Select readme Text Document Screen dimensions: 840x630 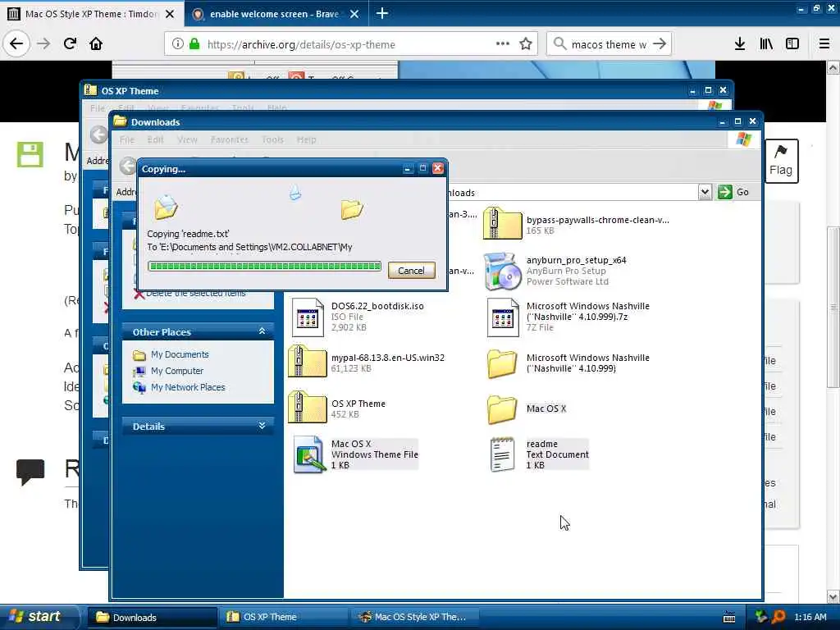540,454
